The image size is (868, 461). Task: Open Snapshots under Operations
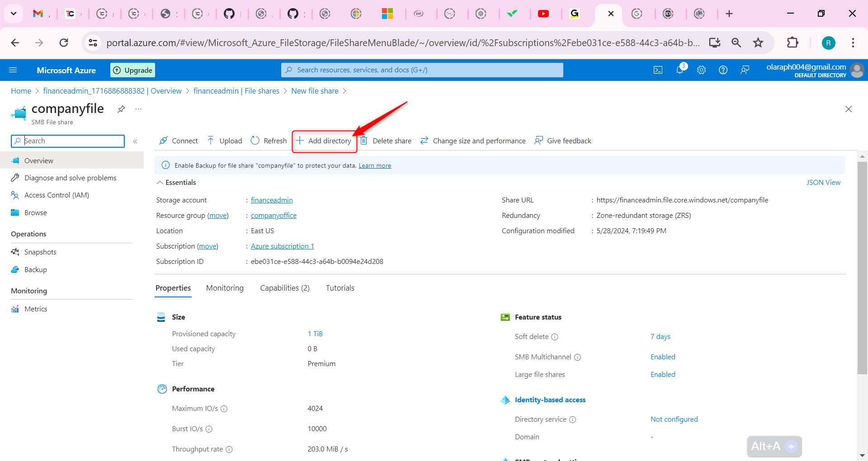click(40, 252)
